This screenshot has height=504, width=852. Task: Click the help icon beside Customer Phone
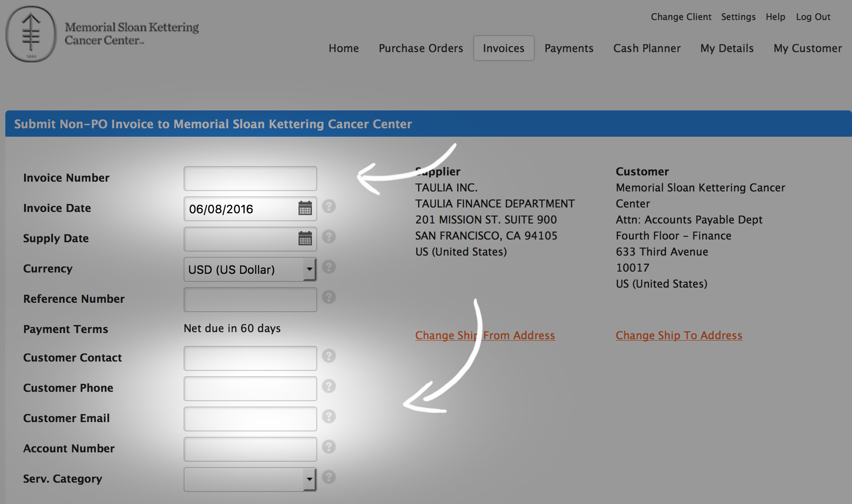[329, 386]
